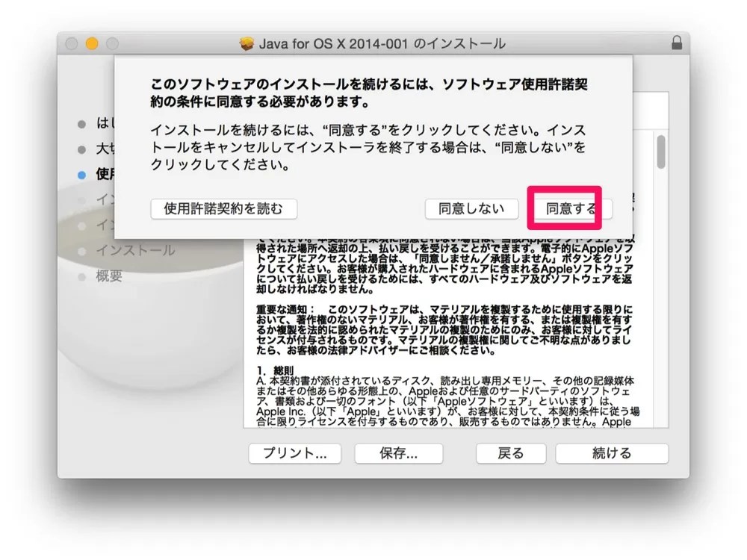747x560 pixels.
Task: Click the 同意する (Agree) button
Action: click(x=571, y=208)
